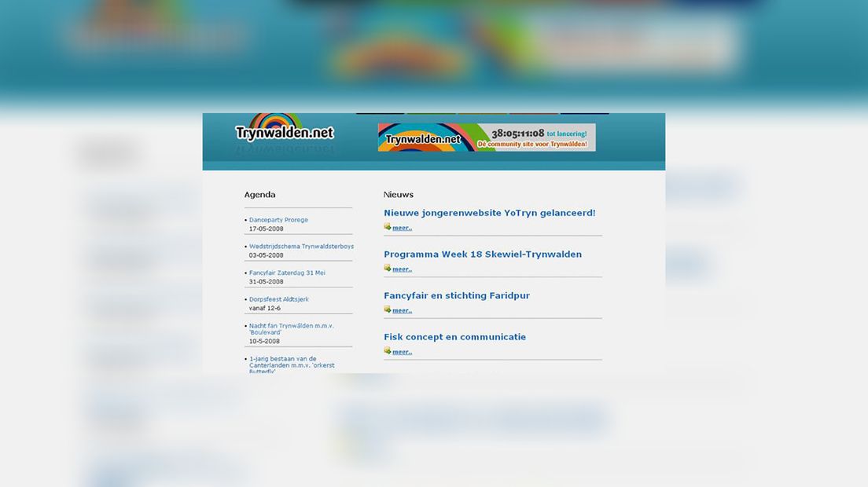Viewport: 868px width, 487px height.
Task: Click arrow icon under Fancyfair en stichting Faridpur
Action: (388, 309)
